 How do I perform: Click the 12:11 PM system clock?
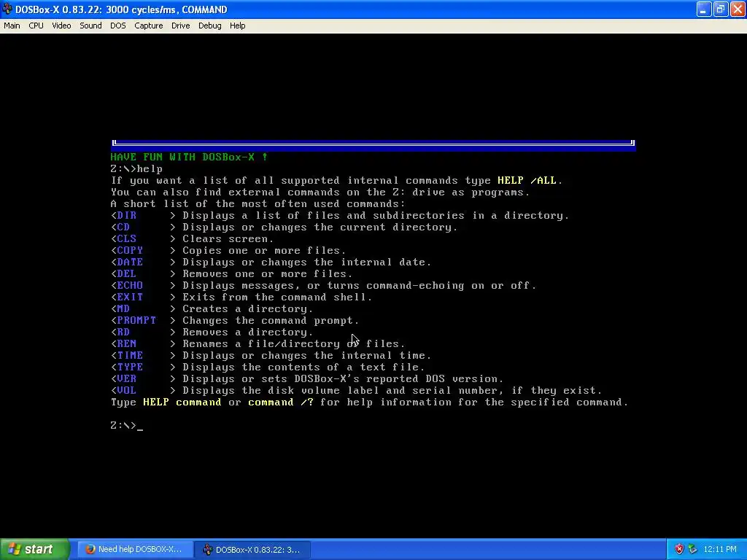[720, 549]
